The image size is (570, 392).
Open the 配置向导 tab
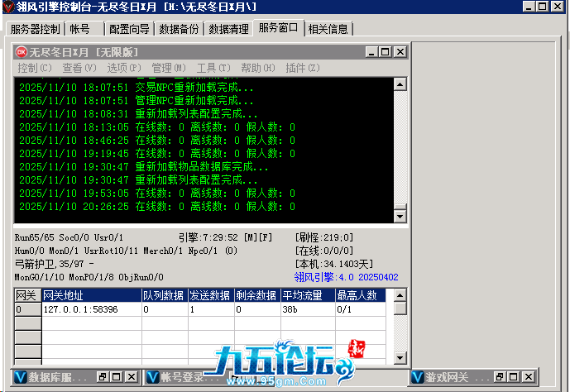point(129,29)
